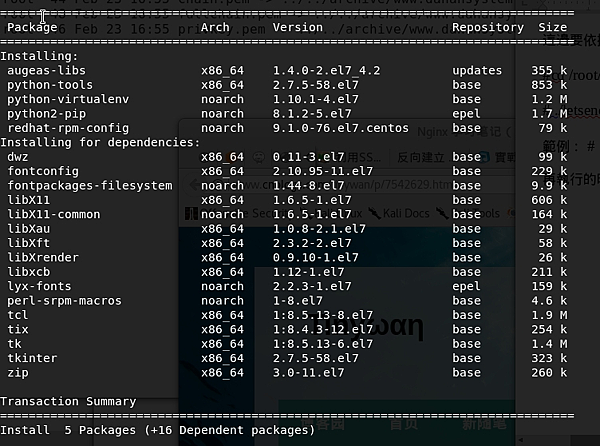Screen dimensions: 600x446
Task: Click the "Installing for dependencies:" line
Action: [x=100, y=143]
